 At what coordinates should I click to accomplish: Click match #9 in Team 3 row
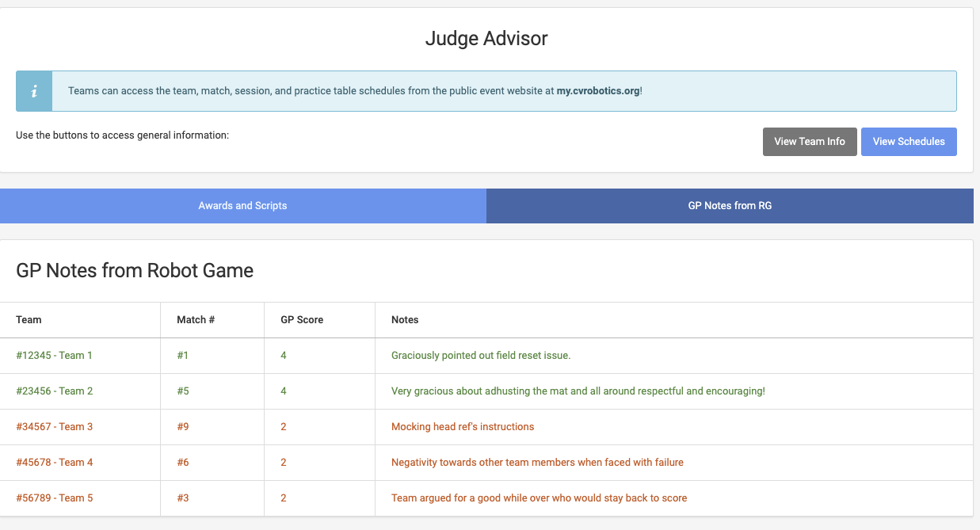click(183, 427)
